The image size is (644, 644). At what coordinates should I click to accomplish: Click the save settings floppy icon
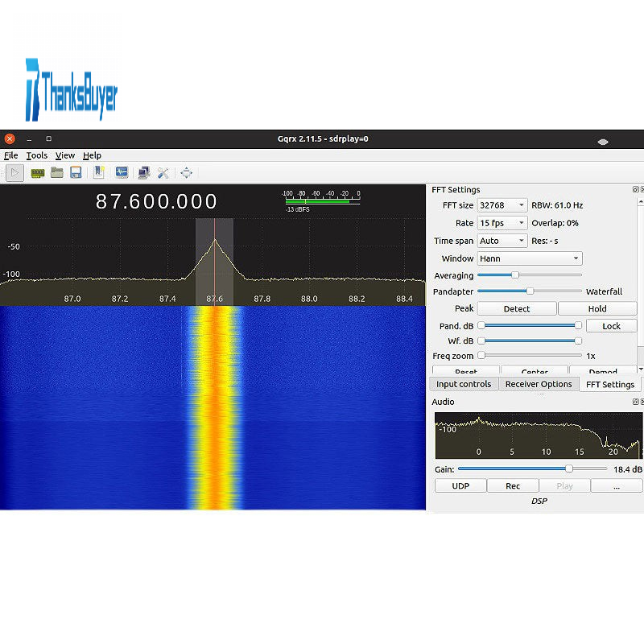pos(76,172)
